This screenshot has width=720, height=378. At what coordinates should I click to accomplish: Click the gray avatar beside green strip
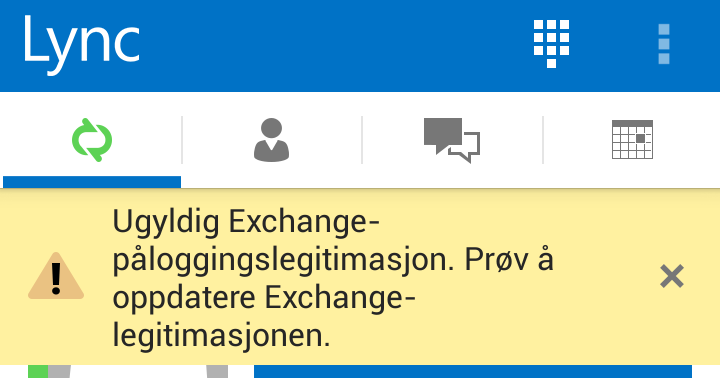59,372
